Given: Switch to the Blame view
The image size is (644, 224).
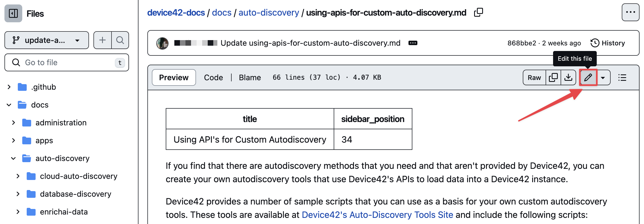Looking at the screenshot, I should 250,77.
